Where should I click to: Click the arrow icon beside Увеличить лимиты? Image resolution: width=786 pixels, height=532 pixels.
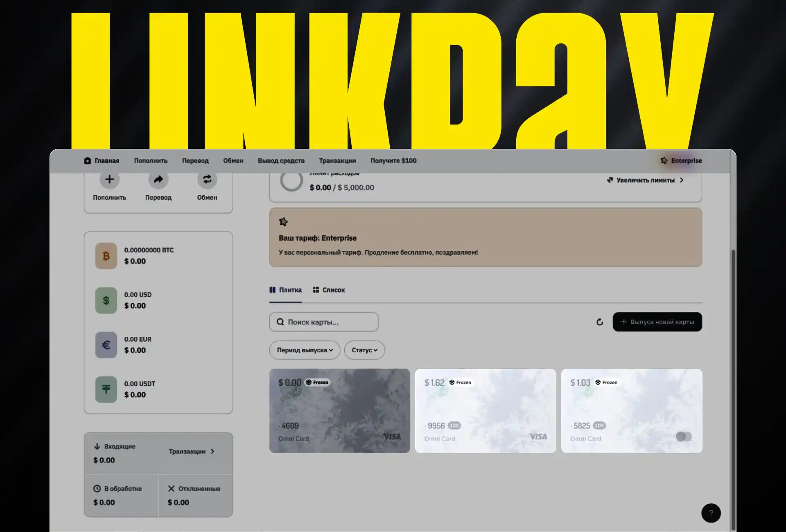pyautogui.click(x=610, y=180)
